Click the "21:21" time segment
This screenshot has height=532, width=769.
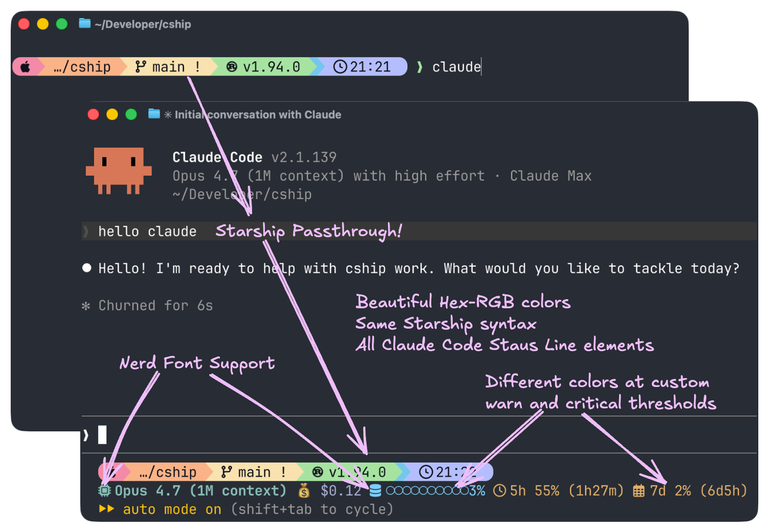tap(370, 67)
